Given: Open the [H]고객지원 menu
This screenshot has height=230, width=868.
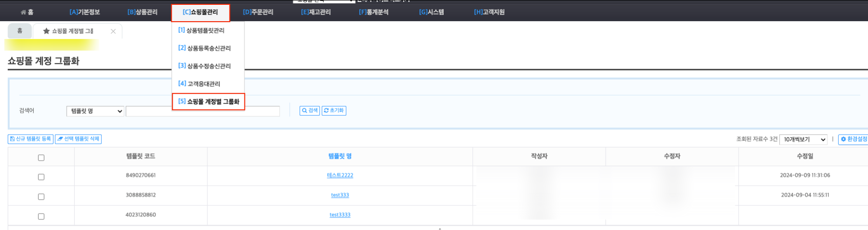Looking at the screenshot, I should click(489, 12).
